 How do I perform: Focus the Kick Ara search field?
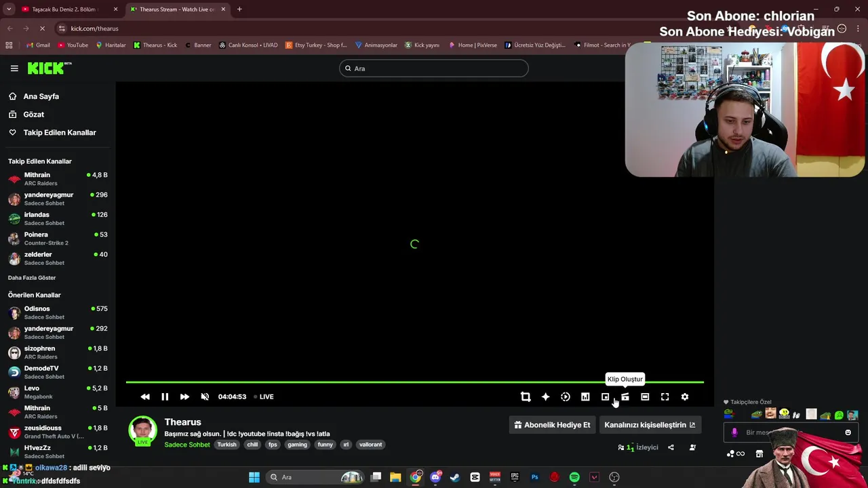[x=434, y=68]
